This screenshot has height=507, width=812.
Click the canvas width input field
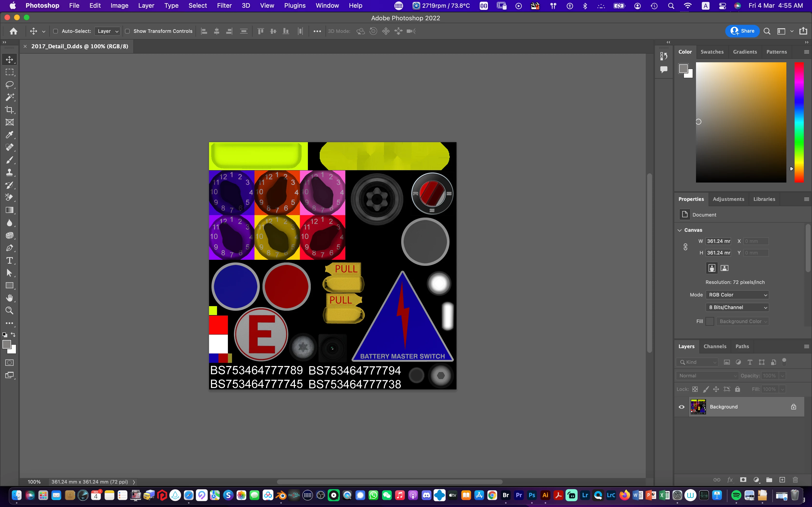pyautogui.click(x=718, y=241)
